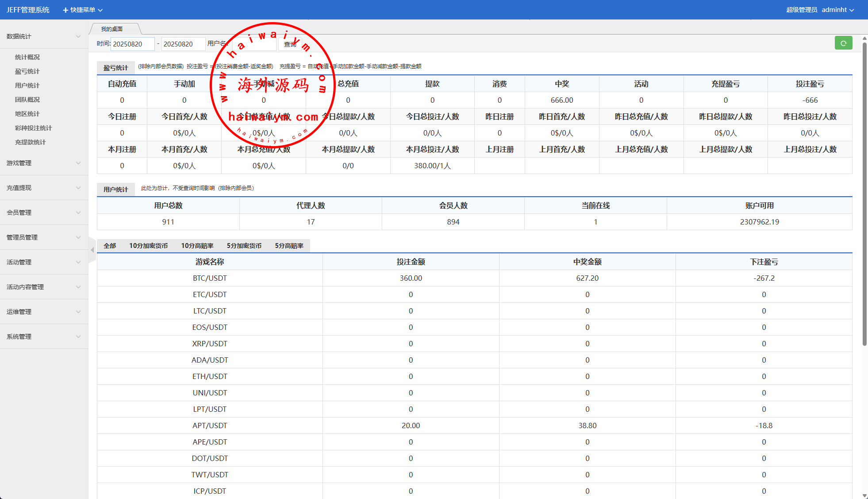Screen dimensions: 868x499
Task: Click the end date input field
Action: click(182, 44)
